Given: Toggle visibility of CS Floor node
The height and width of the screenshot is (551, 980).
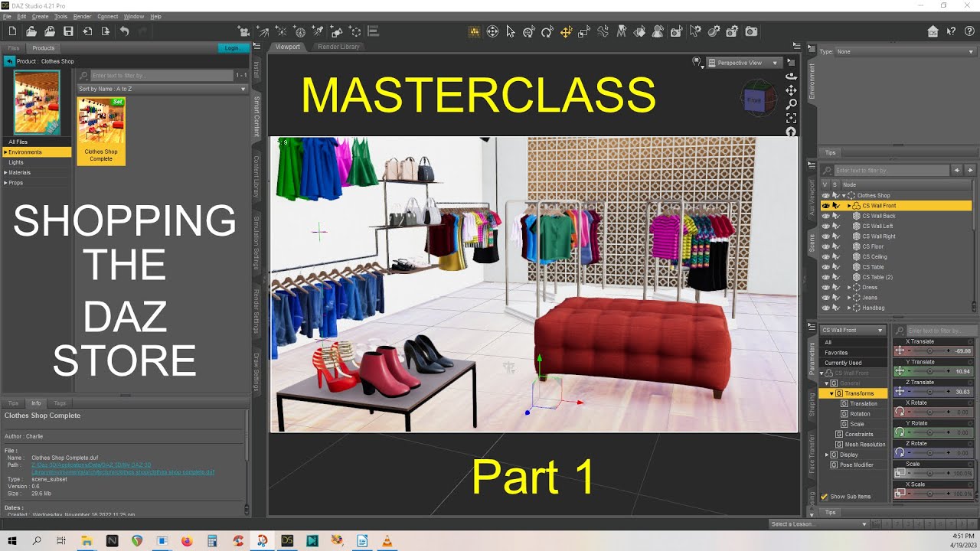Looking at the screenshot, I should [x=825, y=246].
